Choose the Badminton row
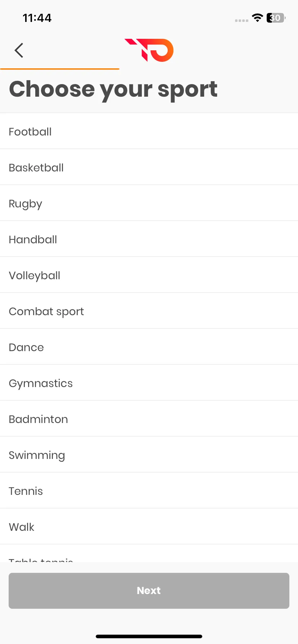 point(149,419)
